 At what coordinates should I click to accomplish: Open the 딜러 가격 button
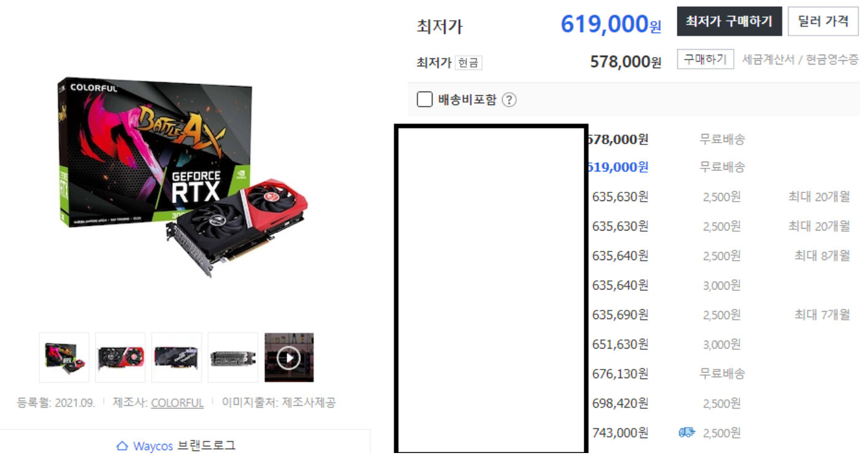click(x=823, y=22)
